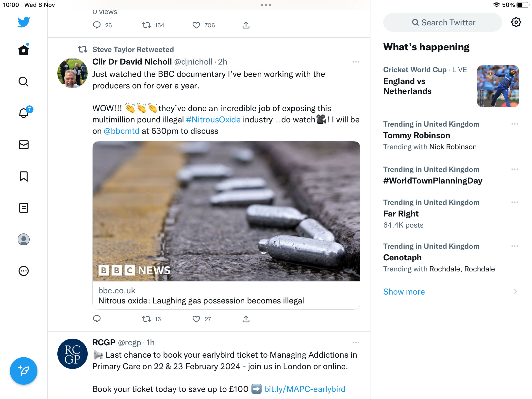
Task: Open Bookmarks icon in sidebar
Action: [24, 176]
